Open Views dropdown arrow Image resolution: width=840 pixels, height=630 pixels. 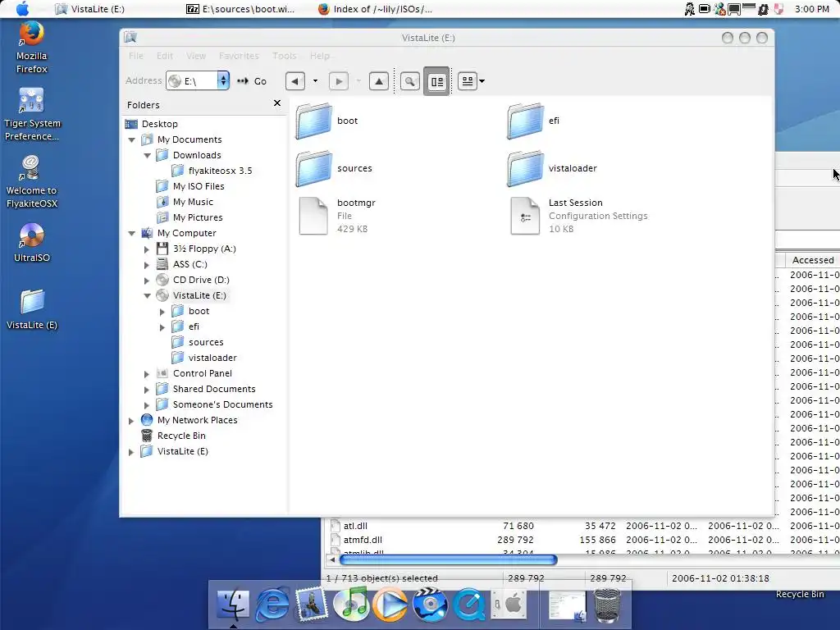tap(482, 81)
